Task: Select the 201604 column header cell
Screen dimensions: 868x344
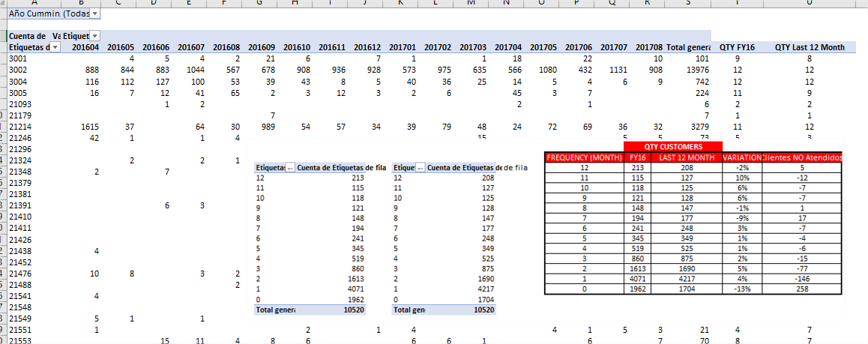Action: pos(85,47)
